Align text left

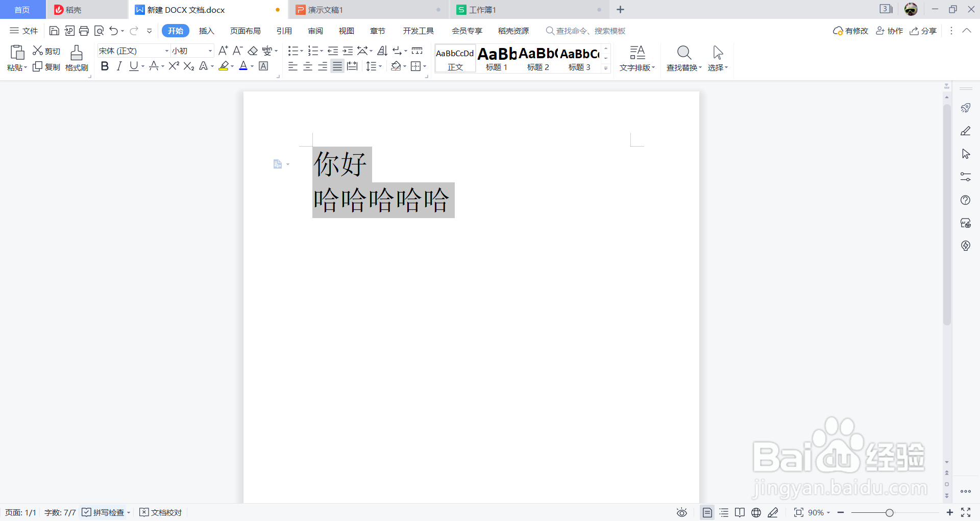pyautogui.click(x=293, y=66)
